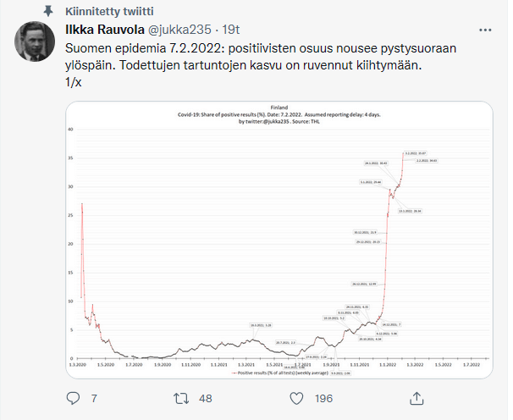
Task: Open the tweet's three-dot more menu
Action: 486,30
